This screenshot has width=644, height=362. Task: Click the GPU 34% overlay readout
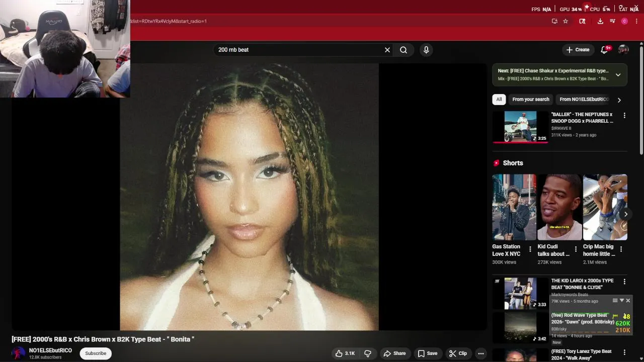(x=571, y=9)
